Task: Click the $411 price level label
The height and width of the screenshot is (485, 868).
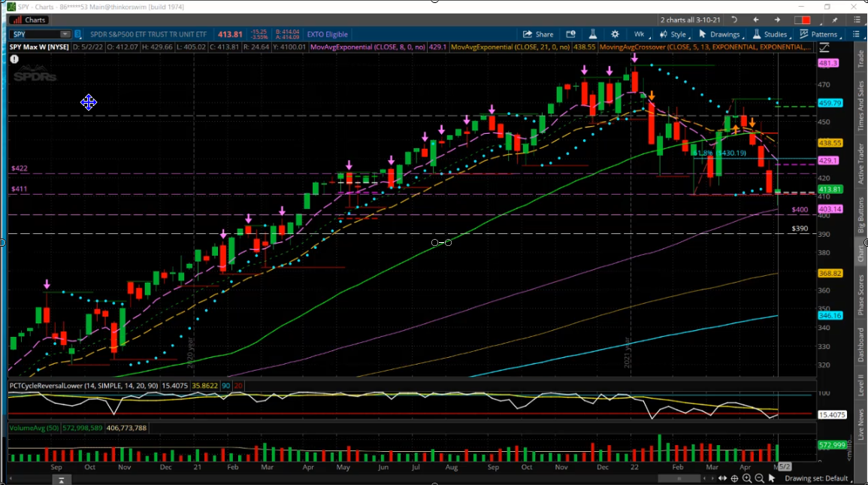Action: point(20,189)
